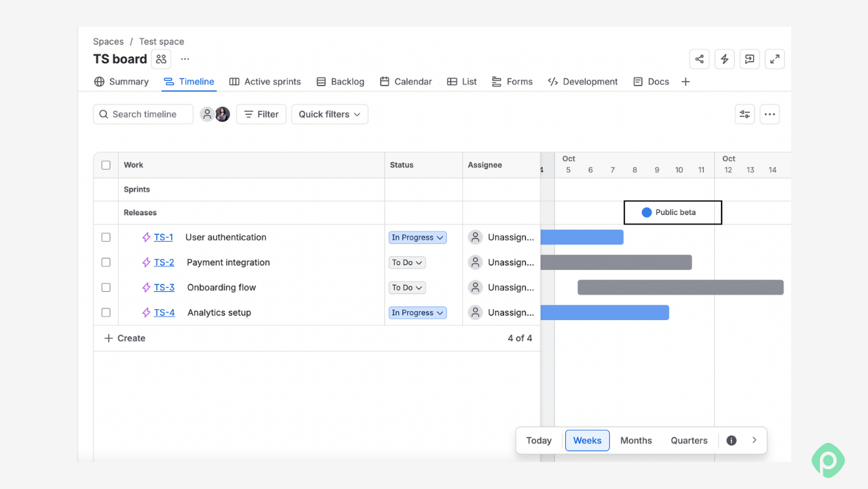This screenshot has width=868, height=489.
Task: Open the more actions ellipsis next to TS board
Action: [185, 59]
